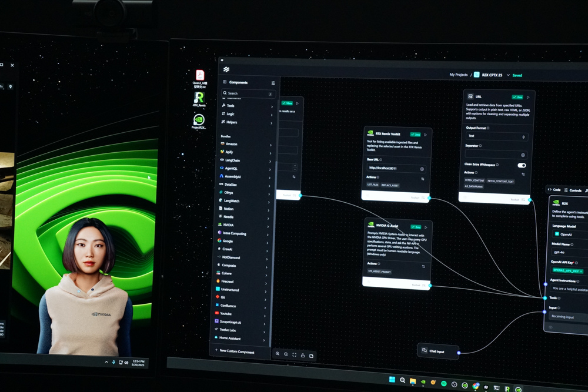The height and width of the screenshot is (392, 588).
Task: Run the RTX Remix Toolkit node play icon
Action: [426, 135]
